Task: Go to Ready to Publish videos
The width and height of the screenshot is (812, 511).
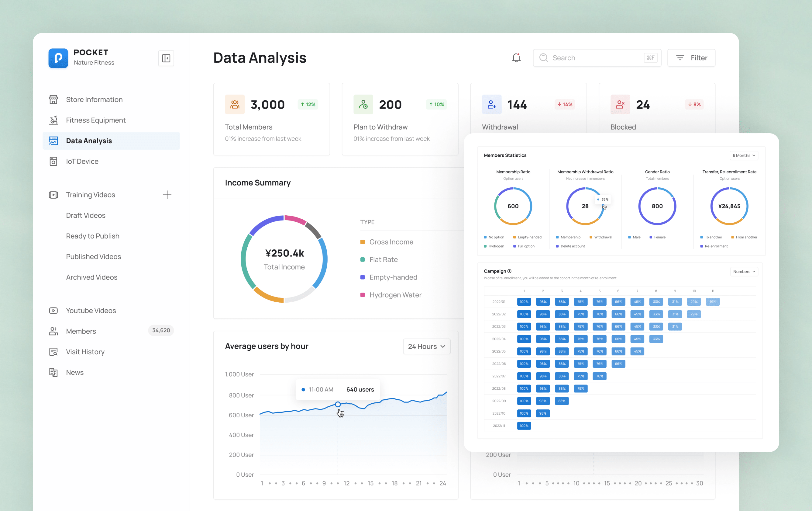Action: 93,236
